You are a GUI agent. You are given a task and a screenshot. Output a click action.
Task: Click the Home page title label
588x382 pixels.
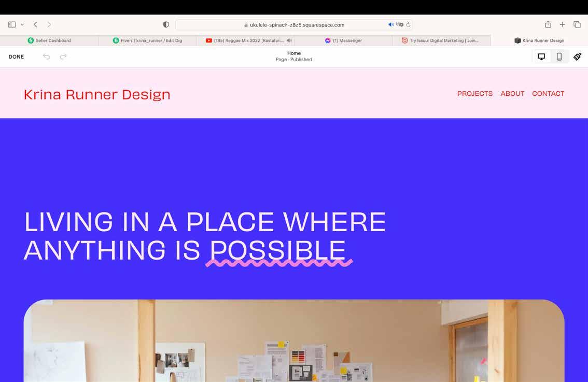point(294,53)
